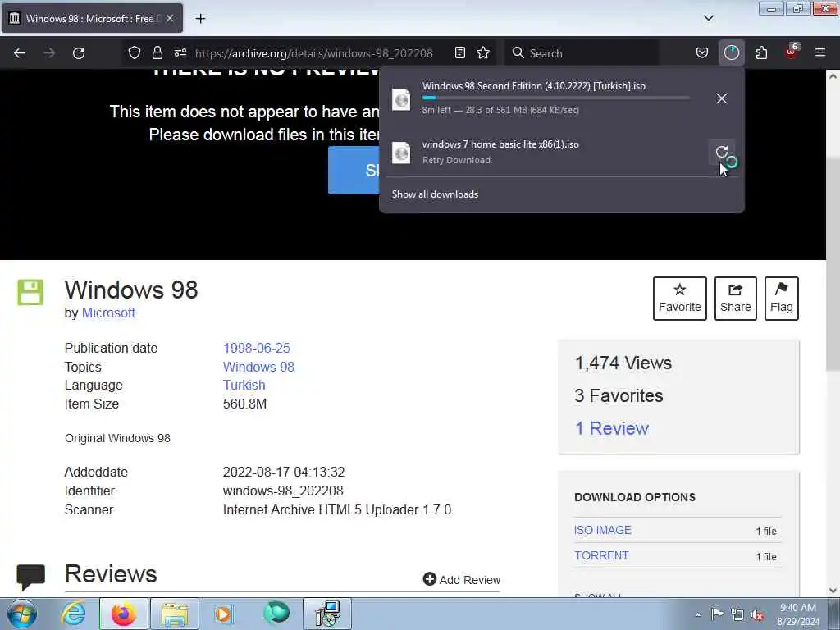The height and width of the screenshot is (630, 840).
Task: Click the green floppy disk software icon
Action: pyautogui.click(x=30, y=293)
